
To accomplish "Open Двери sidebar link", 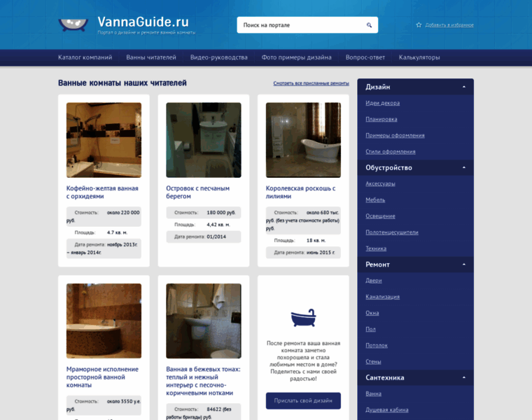I will click(x=374, y=281).
